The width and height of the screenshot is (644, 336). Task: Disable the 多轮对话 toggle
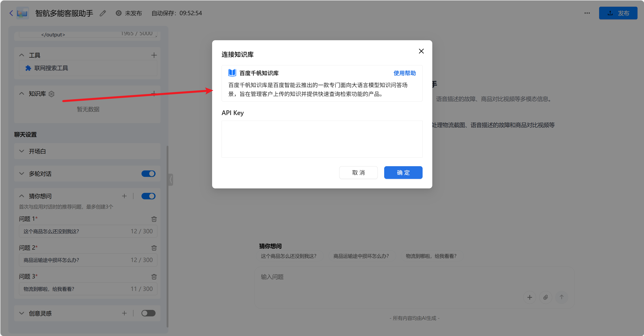(x=148, y=173)
